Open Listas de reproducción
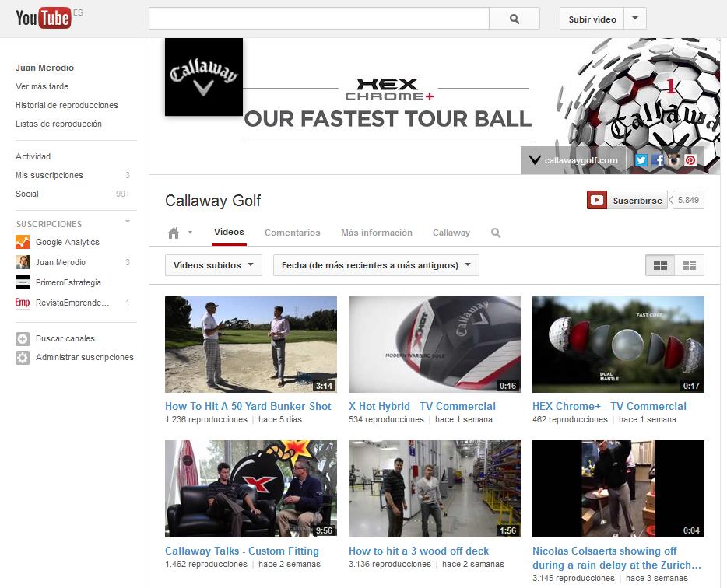The height and width of the screenshot is (588, 727). click(x=58, y=124)
